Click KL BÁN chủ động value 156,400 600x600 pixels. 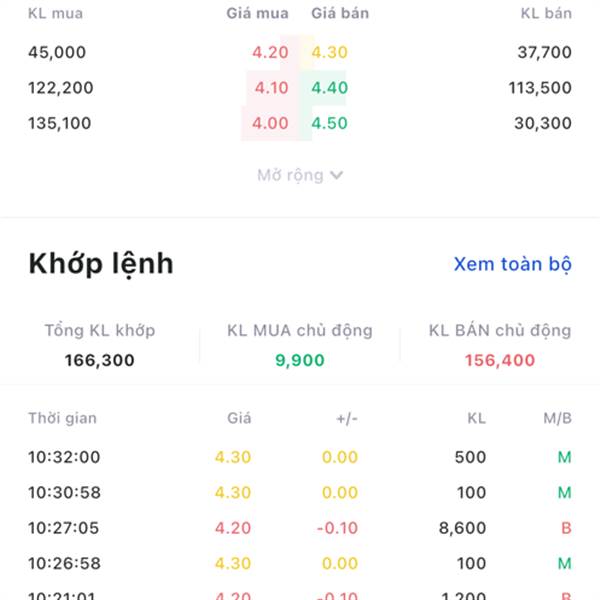pos(500,360)
